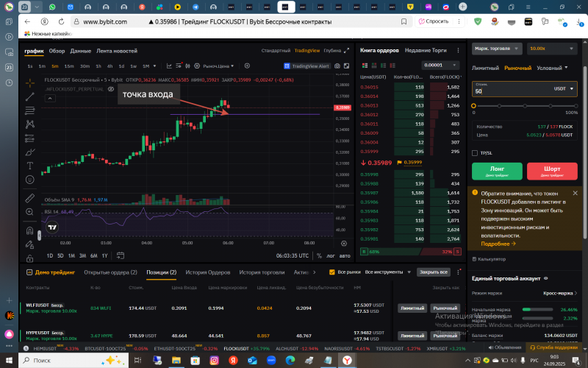Open the Лента новостей tab
Screen dimensions: 588x368
(x=117, y=51)
